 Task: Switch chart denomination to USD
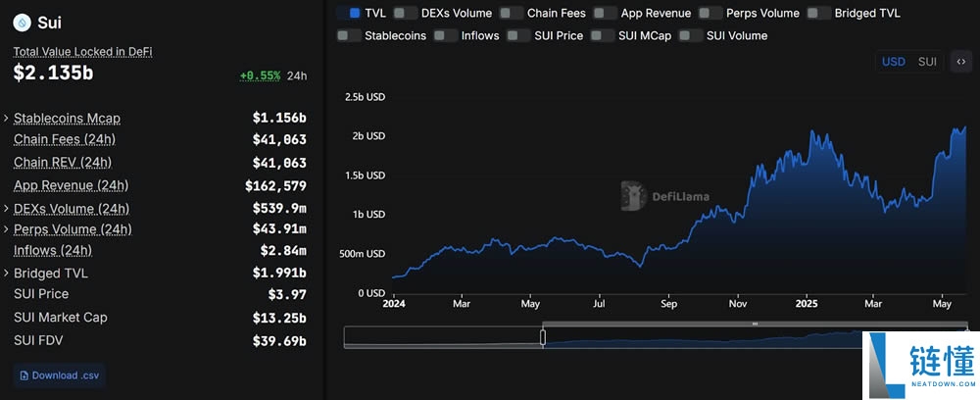(x=893, y=62)
